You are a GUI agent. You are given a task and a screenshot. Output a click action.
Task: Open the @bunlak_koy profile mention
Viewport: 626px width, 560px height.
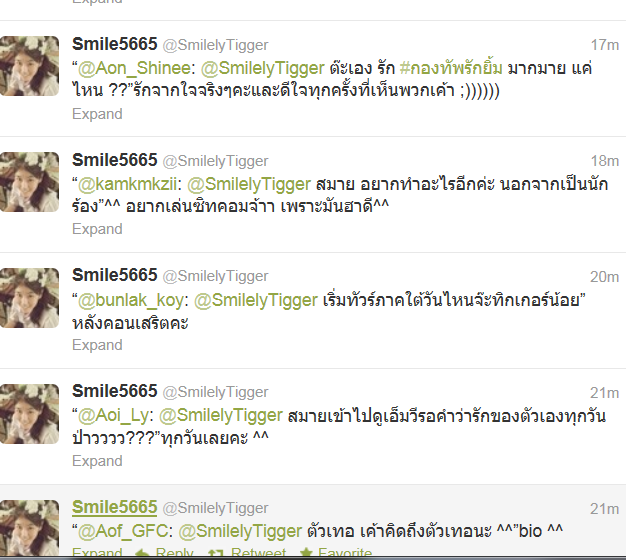(131, 300)
